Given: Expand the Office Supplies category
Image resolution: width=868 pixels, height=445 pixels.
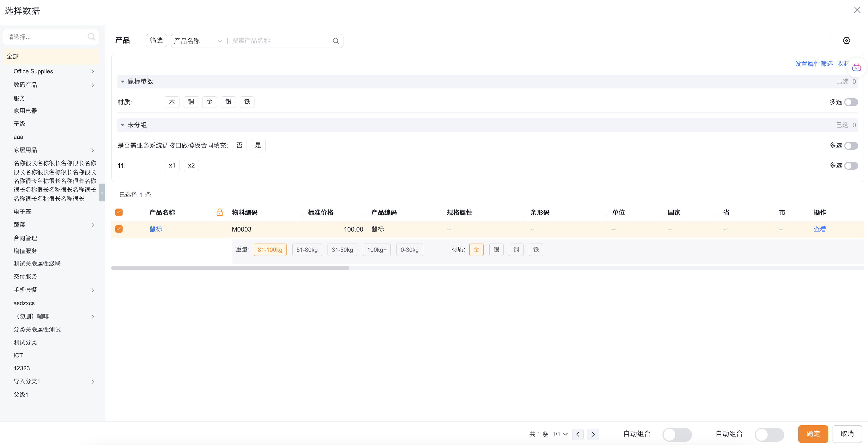Looking at the screenshot, I should tap(93, 71).
